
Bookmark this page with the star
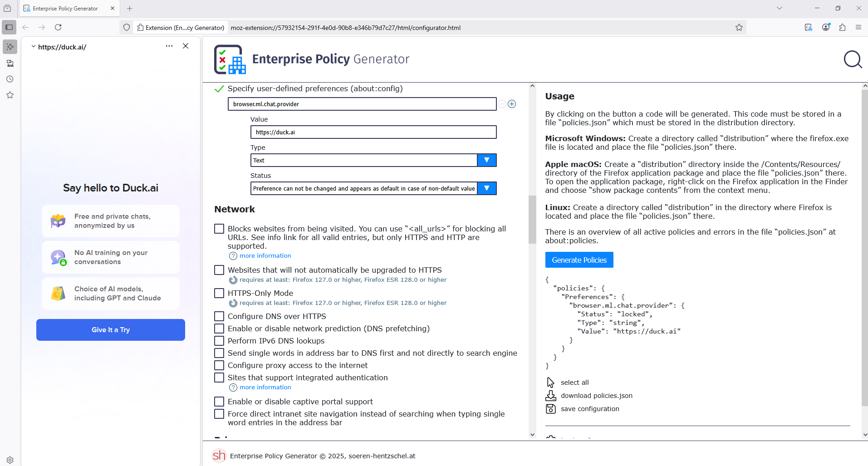coord(739,27)
